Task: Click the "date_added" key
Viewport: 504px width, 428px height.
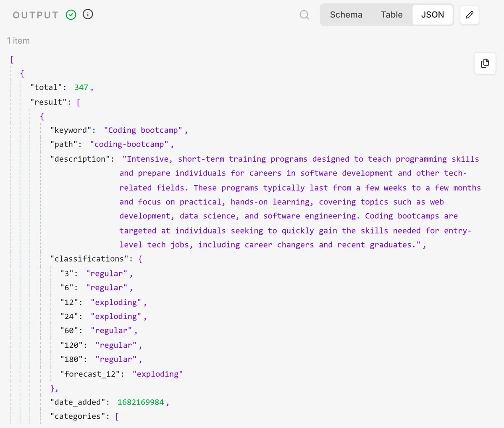Action: [x=78, y=402]
